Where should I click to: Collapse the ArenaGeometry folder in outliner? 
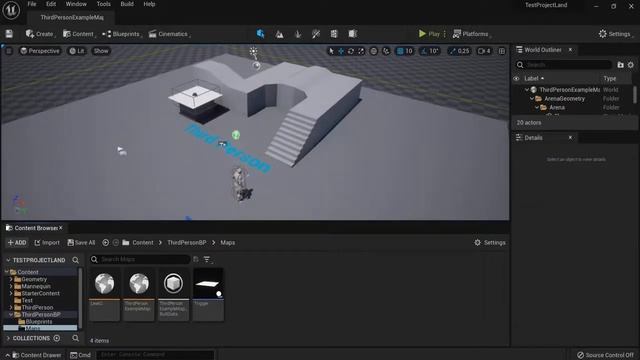(532, 99)
